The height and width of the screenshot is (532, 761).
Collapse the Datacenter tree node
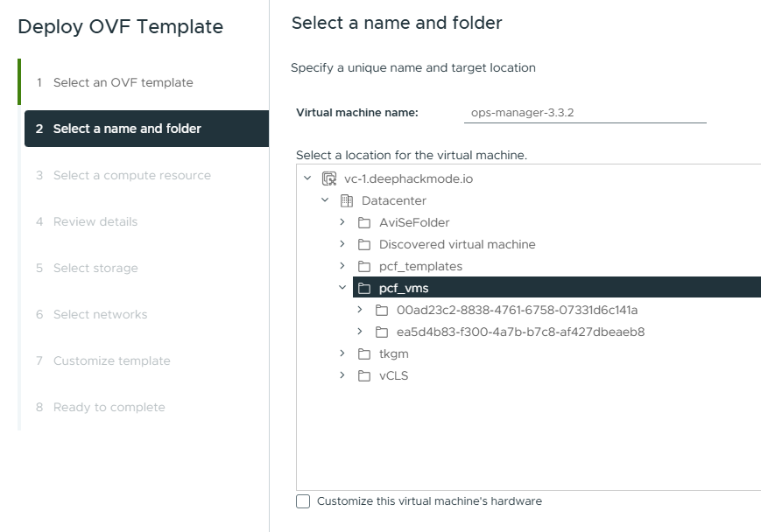[x=325, y=199]
